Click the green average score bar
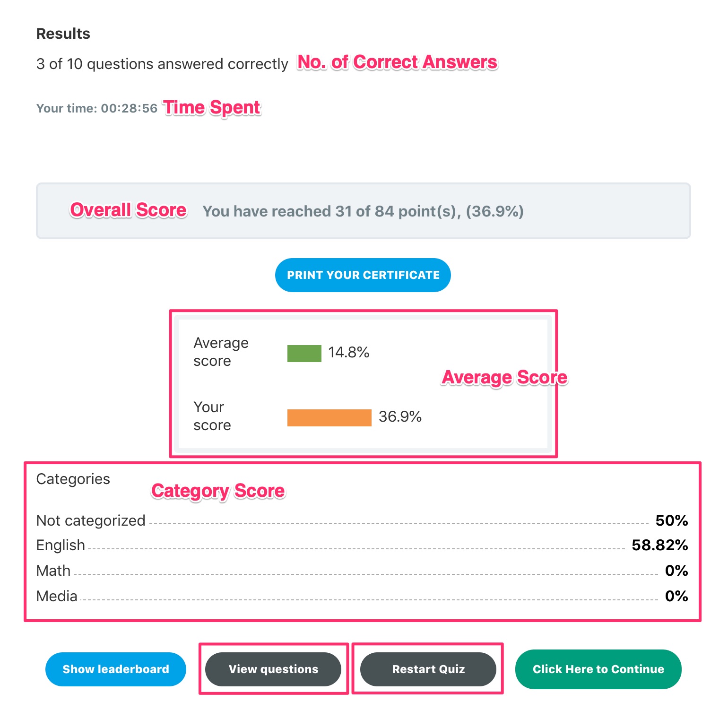728x710 pixels. pyautogui.click(x=304, y=353)
